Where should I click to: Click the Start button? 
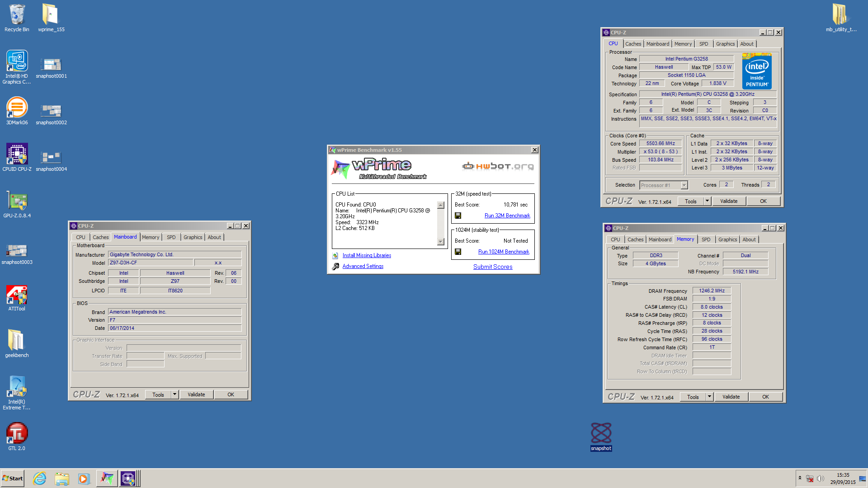pyautogui.click(x=12, y=479)
